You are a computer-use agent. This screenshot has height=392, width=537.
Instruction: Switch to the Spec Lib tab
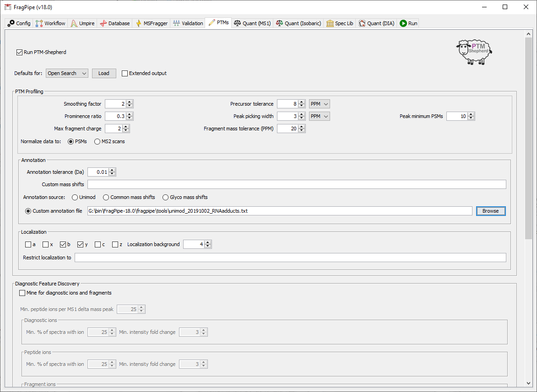[340, 23]
